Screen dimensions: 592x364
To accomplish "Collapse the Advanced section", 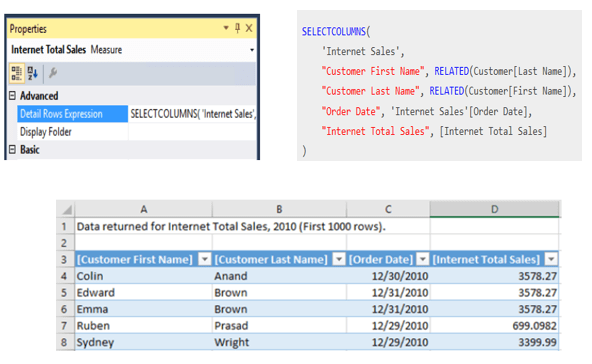I will pos(12,96).
